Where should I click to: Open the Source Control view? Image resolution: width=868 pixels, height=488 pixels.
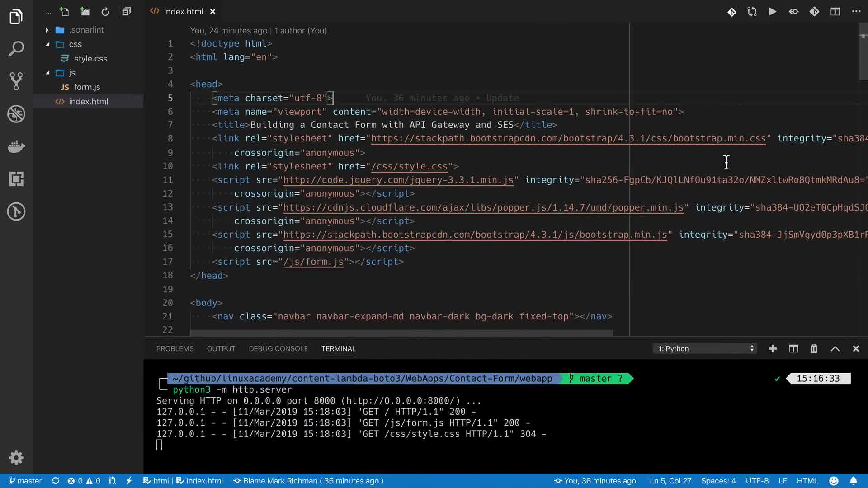coord(16,81)
